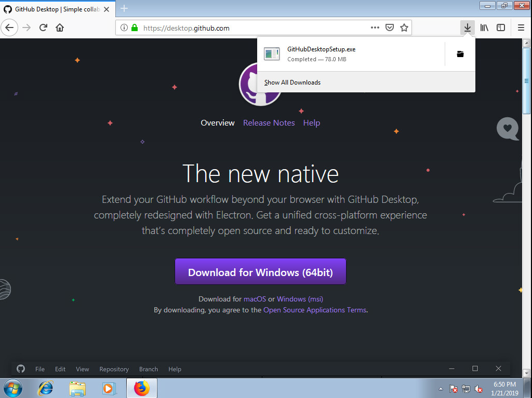Click the Action Center flag tray icon
This screenshot has width=532, height=398.
(453, 389)
